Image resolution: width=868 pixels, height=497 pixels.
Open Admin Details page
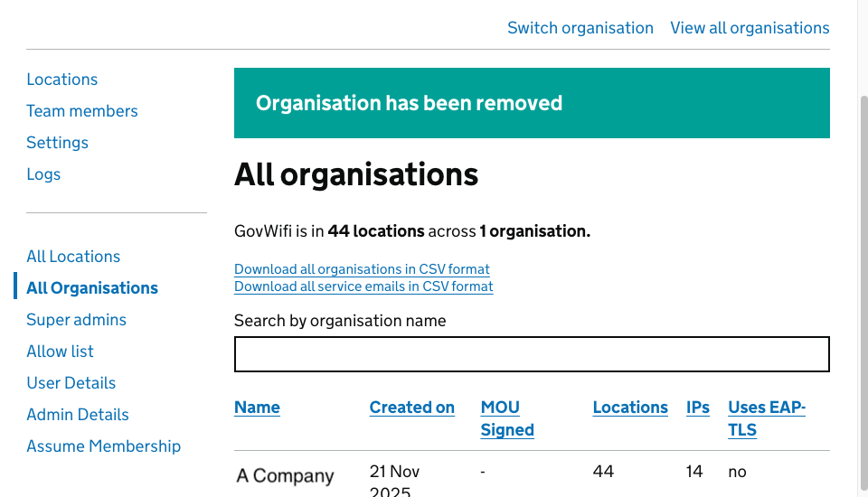[77, 415]
